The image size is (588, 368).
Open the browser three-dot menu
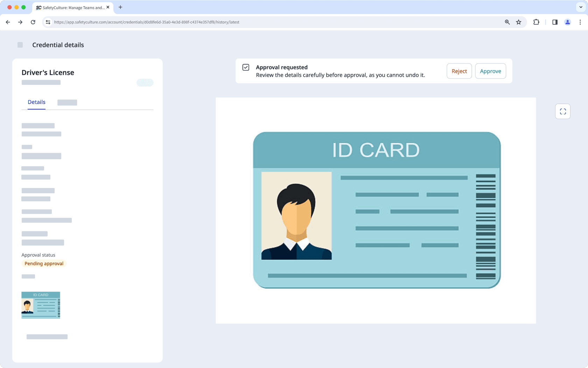[580, 22]
